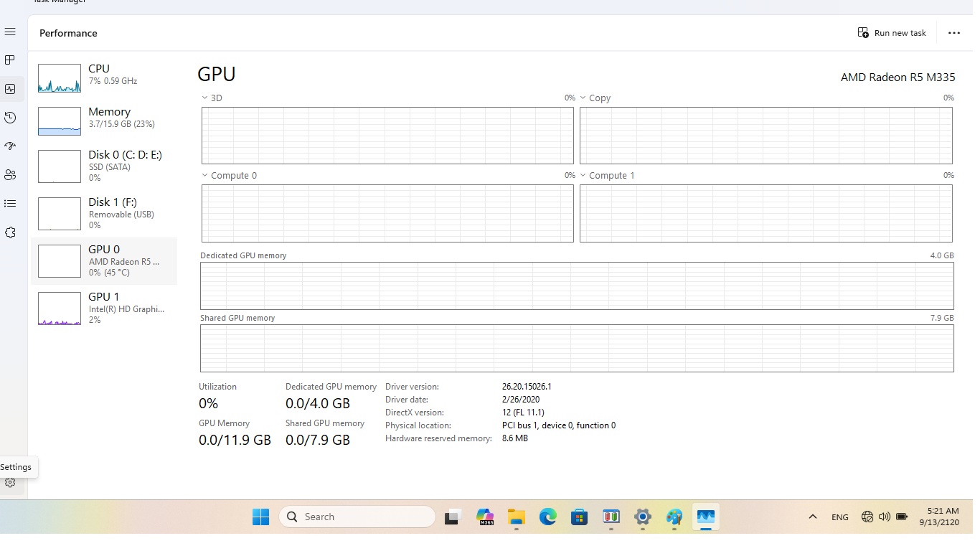Click the Compute 1 usage graph
Screen dimensions: 980x551
(766, 213)
